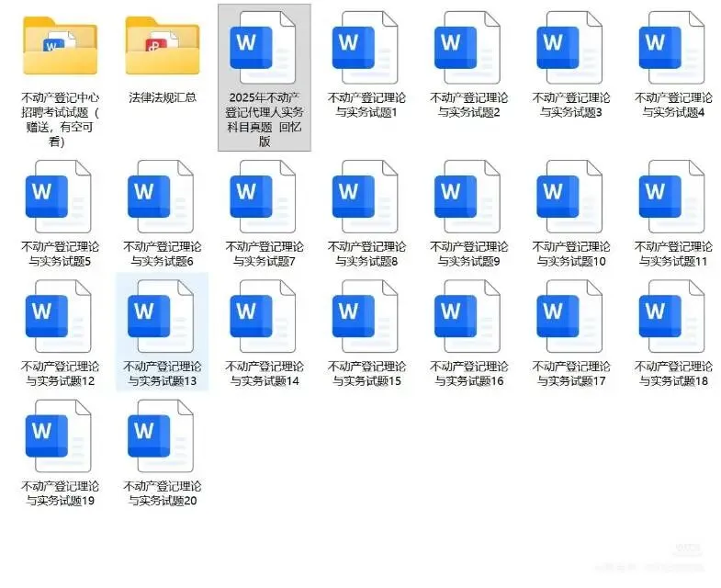Open the 不动产登记中心招聘考试试题 folder icon
The height and width of the screenshot is (588, 721).
61,46
